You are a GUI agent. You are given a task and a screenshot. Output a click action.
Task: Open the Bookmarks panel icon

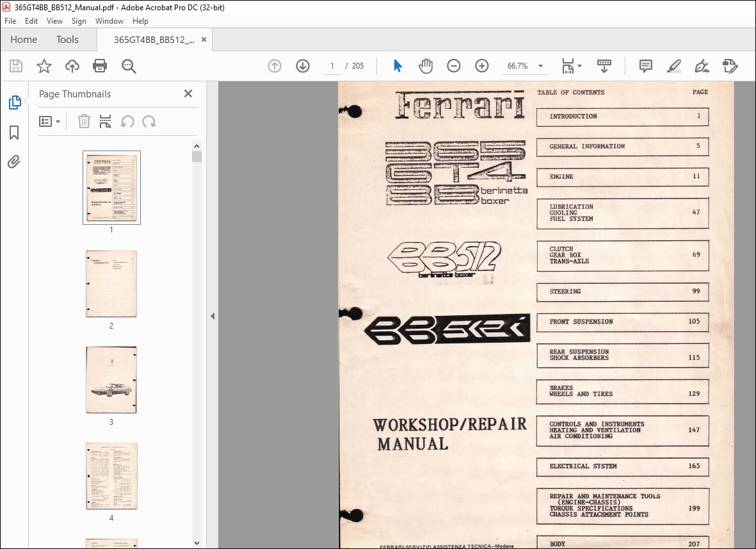[x=14, y=133]
